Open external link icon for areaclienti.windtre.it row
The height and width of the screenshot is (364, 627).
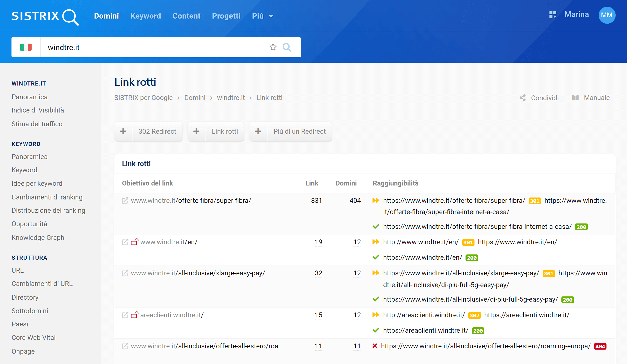click(x=125, y=315)
